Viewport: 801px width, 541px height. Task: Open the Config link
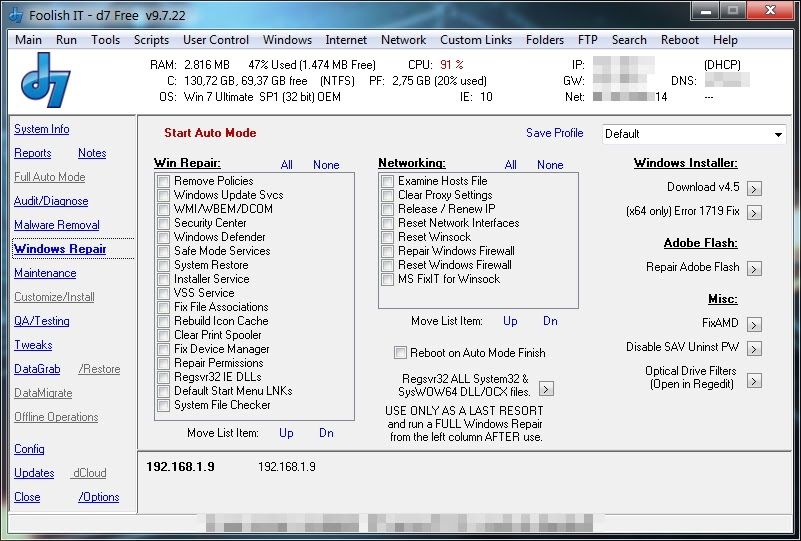point(29,449)
